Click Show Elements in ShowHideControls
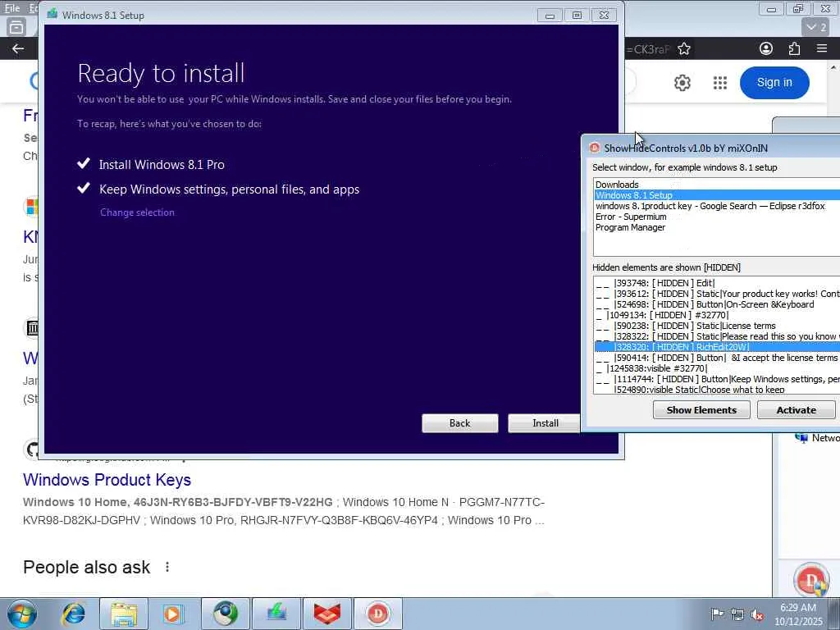This screenshot has height=630, width=840. 701,410
